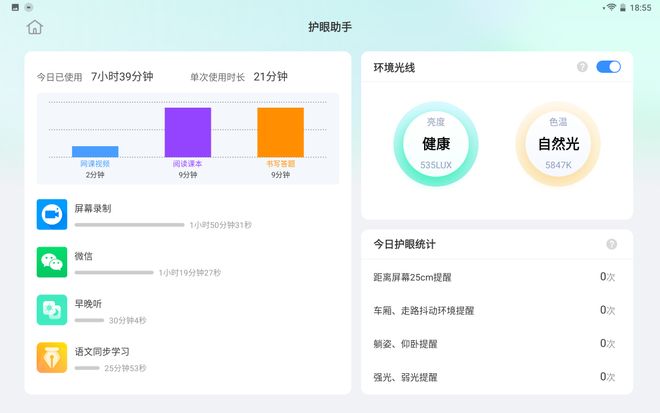The height and width of the screenshot is (413, 660).
Task: Tap the 屏幕录制 app icon
Action: [52, 214]
